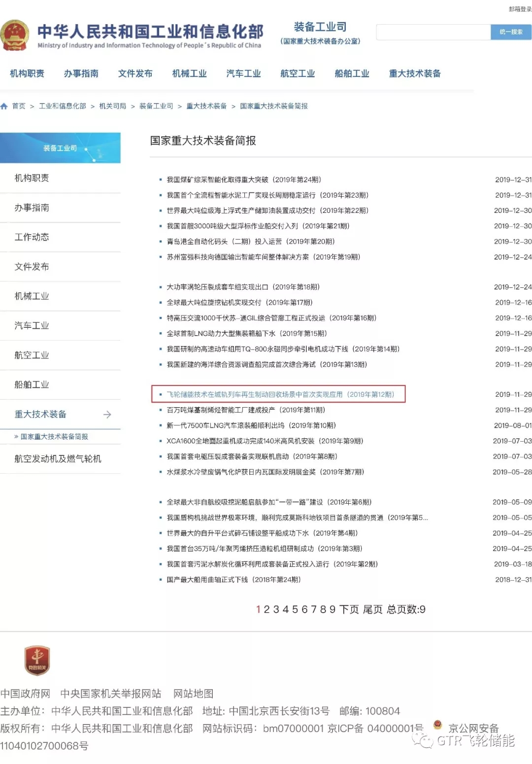Click the arrow beside 重大技术装备 in sidebar
532x764 pixels.
107,415
